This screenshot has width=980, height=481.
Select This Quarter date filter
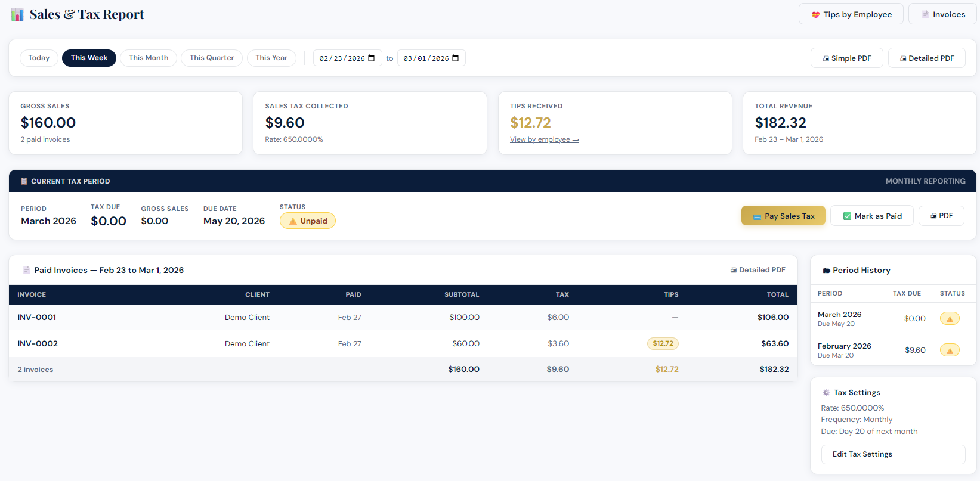point(212,58)
